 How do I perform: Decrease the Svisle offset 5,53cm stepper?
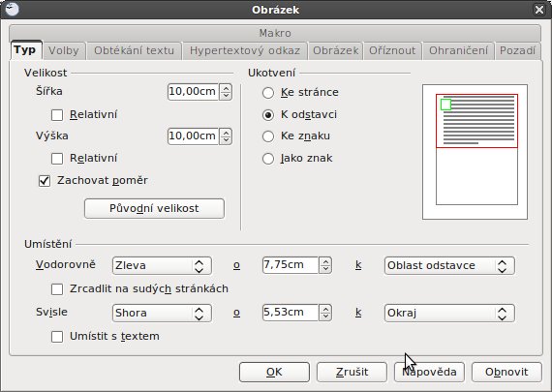[325, 317]
